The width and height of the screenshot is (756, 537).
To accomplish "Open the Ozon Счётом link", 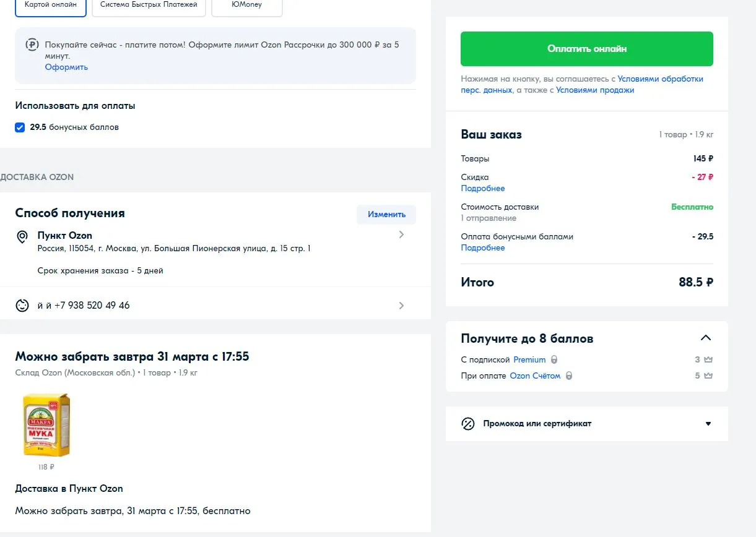I will coord(535,376).
